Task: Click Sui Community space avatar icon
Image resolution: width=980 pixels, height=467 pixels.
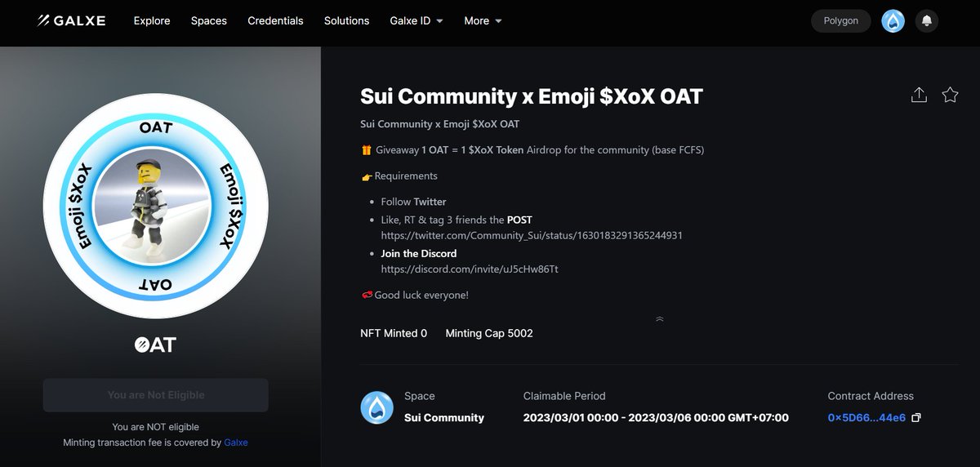Action: 377,407
